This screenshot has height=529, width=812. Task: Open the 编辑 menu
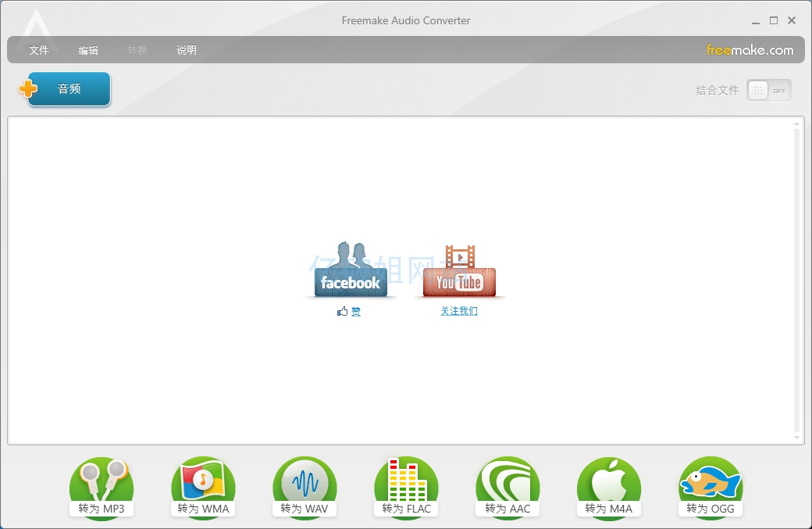88,50
